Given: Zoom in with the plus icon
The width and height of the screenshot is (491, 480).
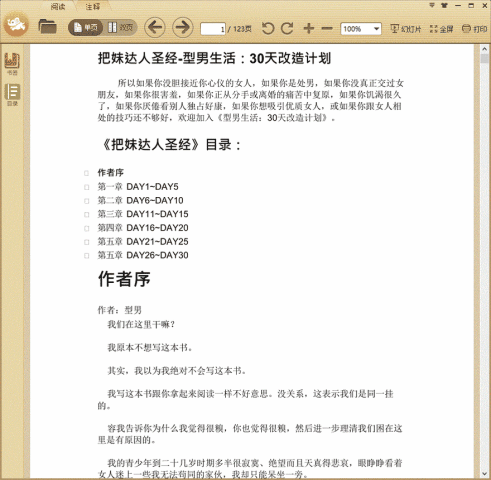Looking at the screenshot, I should (309, 29).
